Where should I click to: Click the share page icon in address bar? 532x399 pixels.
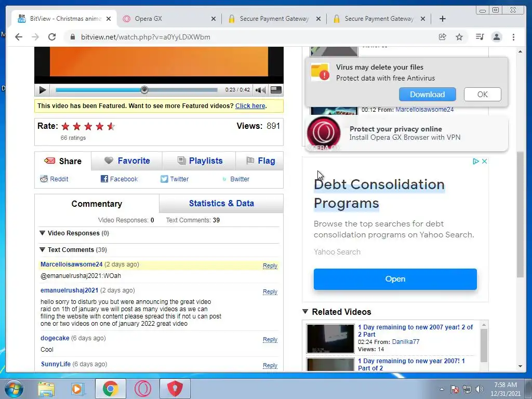(443, 37)
